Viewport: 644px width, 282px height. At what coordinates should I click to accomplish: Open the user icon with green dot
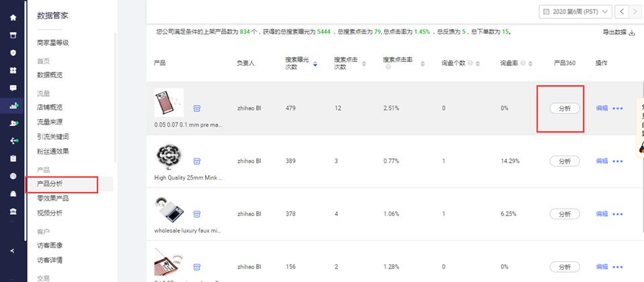pos(13,123)
